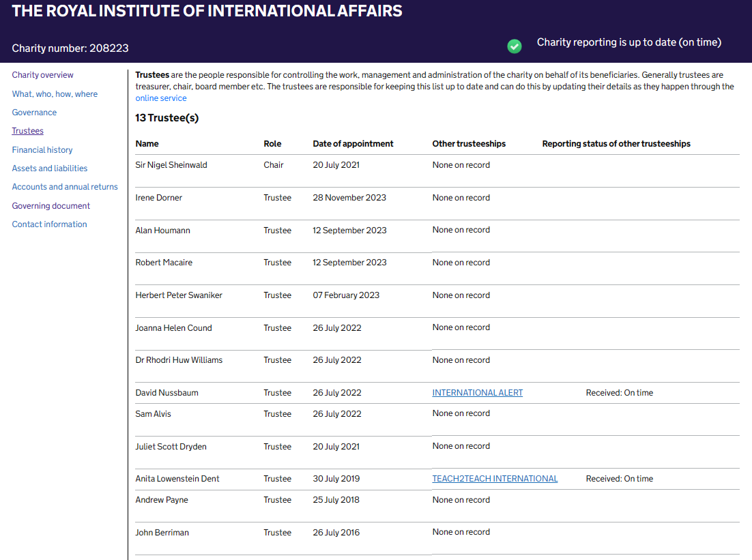Viewport: 752px width, 560px height.
Task: Open the TEACH2TEACH INTERNATIONAL charity link
Action: 495,479
